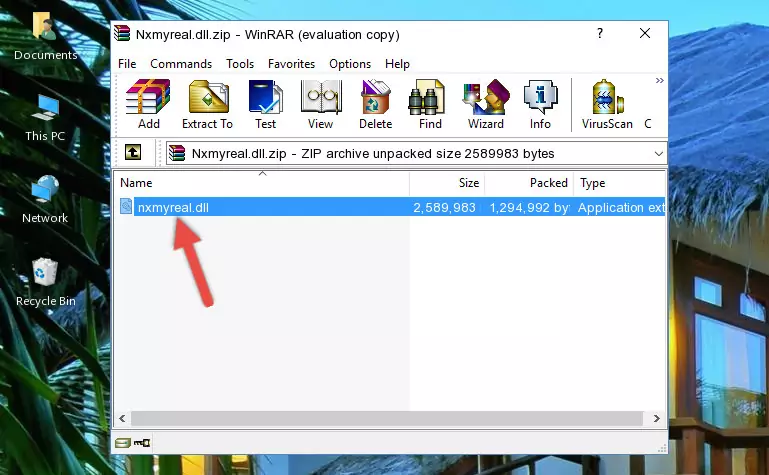Image resolution: width=769 pixels, height=475 pixels.
Task: Run the Test archive tool
Action: click(265, 104)
